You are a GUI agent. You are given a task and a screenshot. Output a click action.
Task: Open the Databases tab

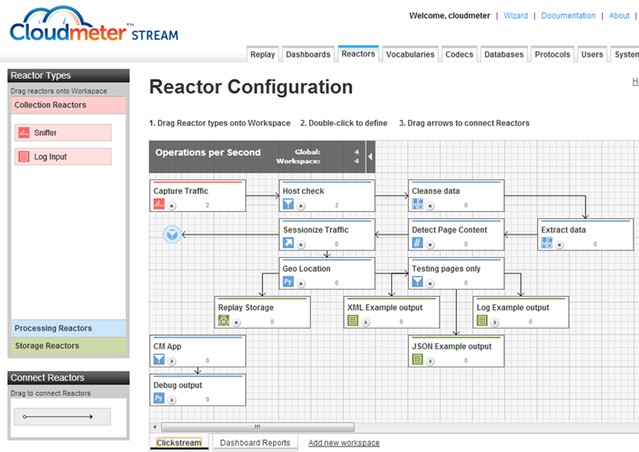pos(504,54)
